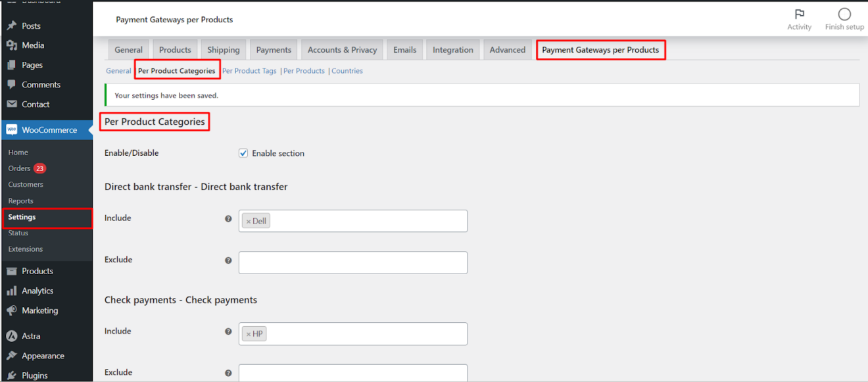The width and height of the screenshot is (868, 382).
Task: Click the Marketing megaphone icon
Action: tap(11, 310)
